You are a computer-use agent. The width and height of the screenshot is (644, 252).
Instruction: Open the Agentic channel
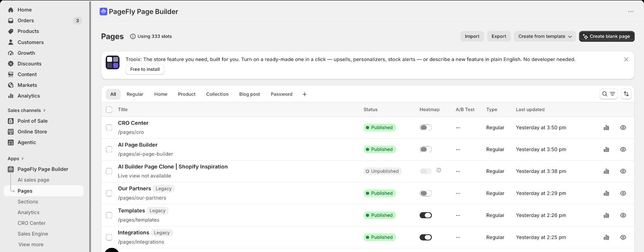[x=27, y=142]
